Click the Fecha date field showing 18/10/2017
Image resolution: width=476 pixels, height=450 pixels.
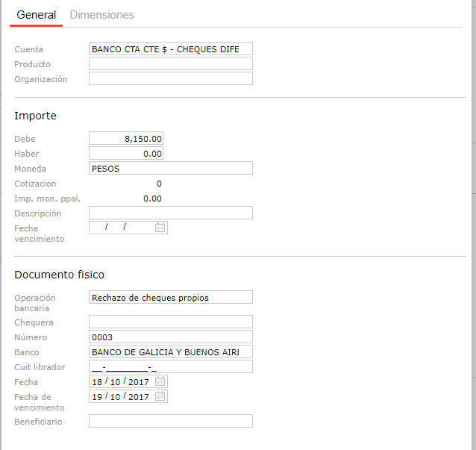tap(120, 381)
